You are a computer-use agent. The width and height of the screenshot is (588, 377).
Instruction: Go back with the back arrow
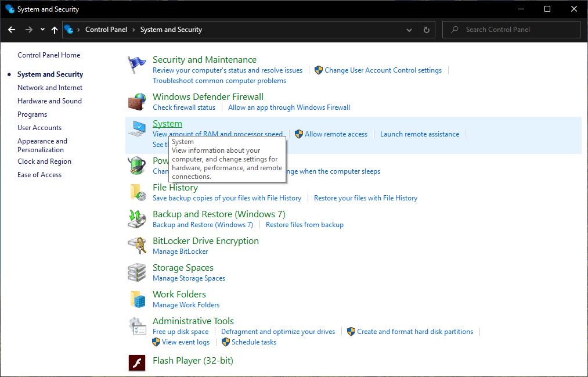(12, 30)
